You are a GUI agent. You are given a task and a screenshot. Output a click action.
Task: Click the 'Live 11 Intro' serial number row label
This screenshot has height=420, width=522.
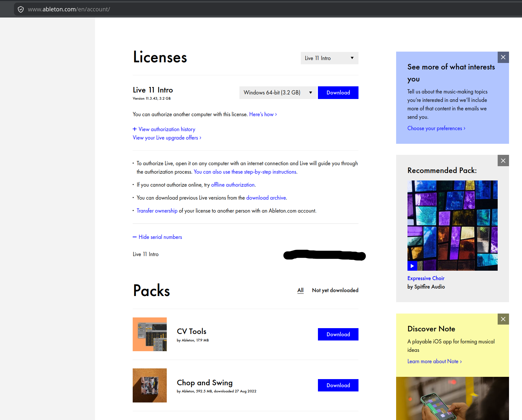point(146,254)
